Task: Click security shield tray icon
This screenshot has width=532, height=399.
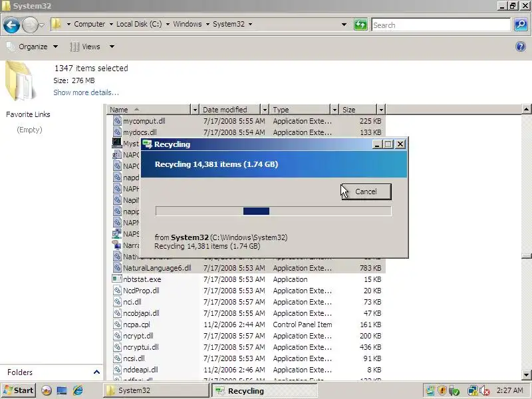Action: (x=442, y=390)
